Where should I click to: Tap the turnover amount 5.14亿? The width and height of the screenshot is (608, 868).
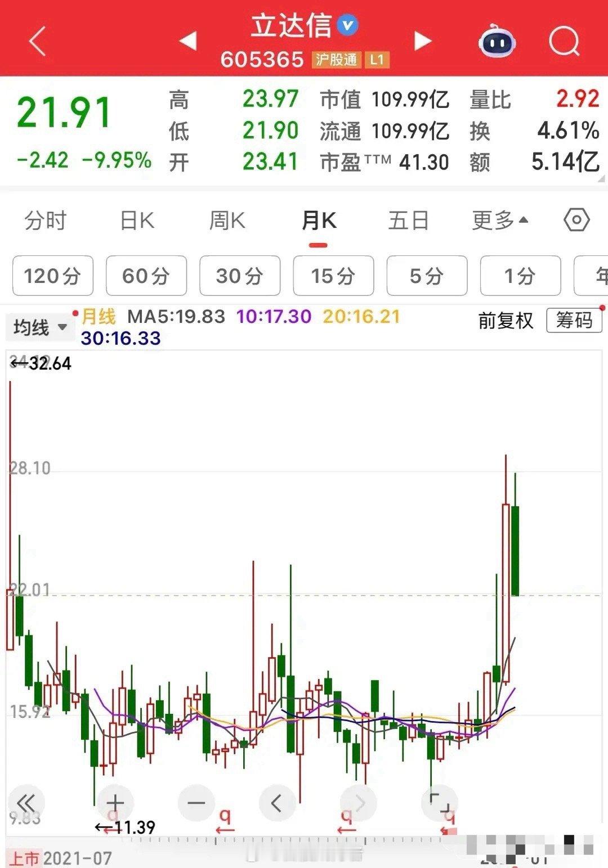pyautogui.click(x=565, y=162)
